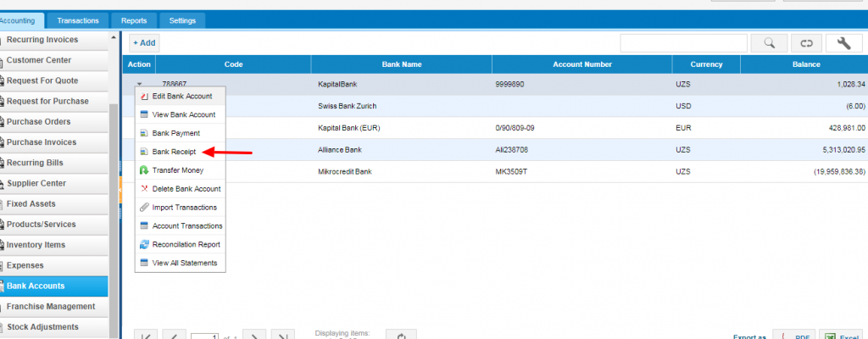The image size is (868, 339).
Task: Click the Import Transactions paperclip icon
Action: [x=144, y=208]
